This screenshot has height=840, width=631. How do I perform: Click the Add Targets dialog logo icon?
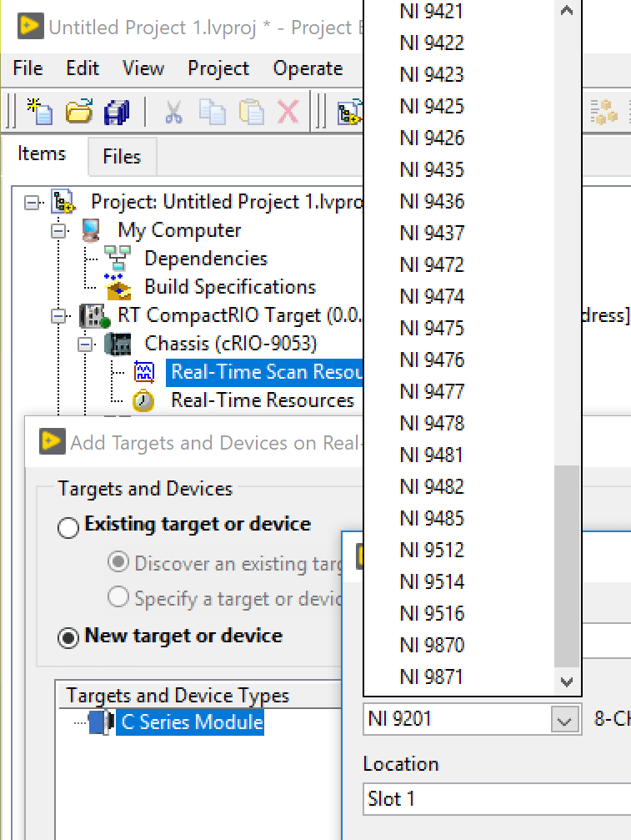(x=52, y=441)
